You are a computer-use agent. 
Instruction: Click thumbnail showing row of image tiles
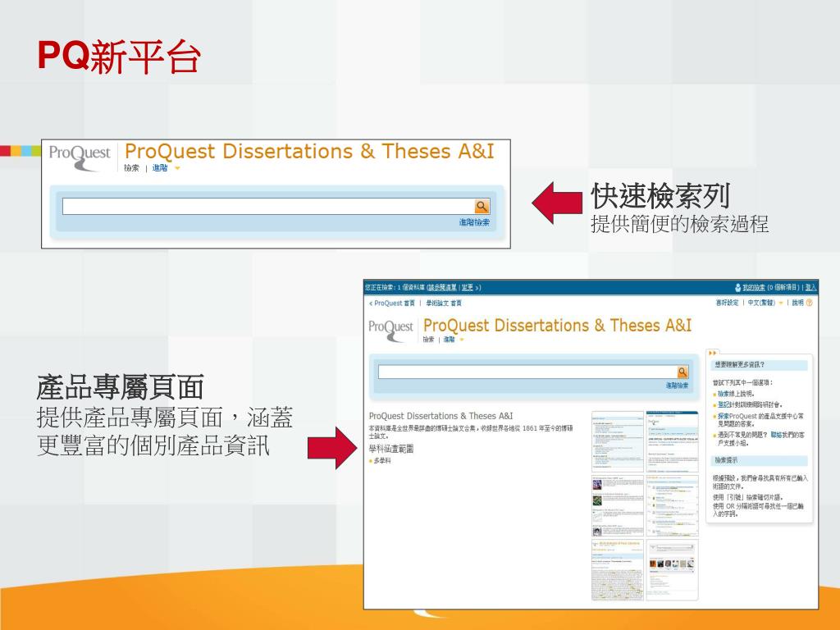[x=673, y=570]
